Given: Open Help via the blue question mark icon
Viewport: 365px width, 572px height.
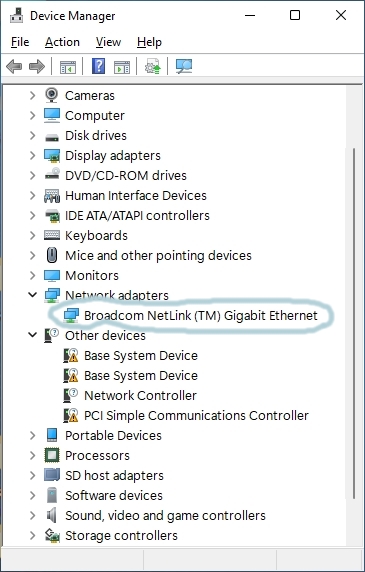Looking at the screenshot, I should pos(98,66).
